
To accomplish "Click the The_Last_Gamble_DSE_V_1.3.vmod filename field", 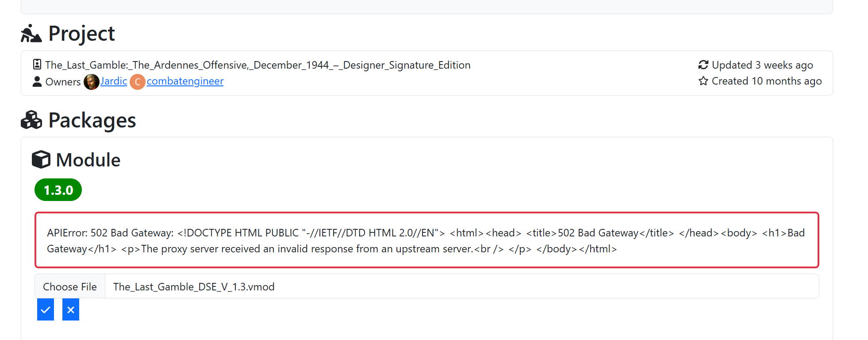I will point(460,286).
